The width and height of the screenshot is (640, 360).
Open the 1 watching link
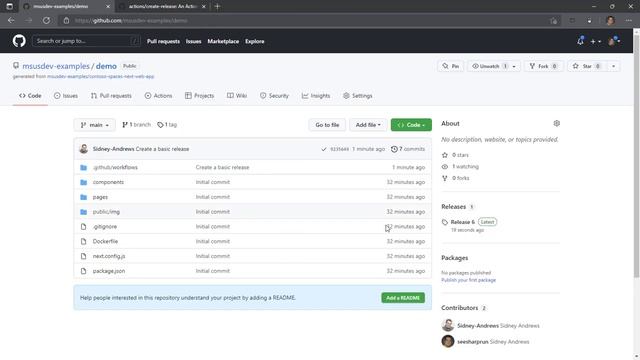tap(460, 167)
